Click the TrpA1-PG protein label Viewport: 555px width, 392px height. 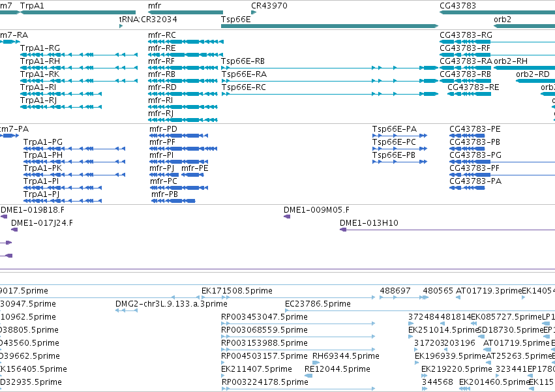(43, 142)
